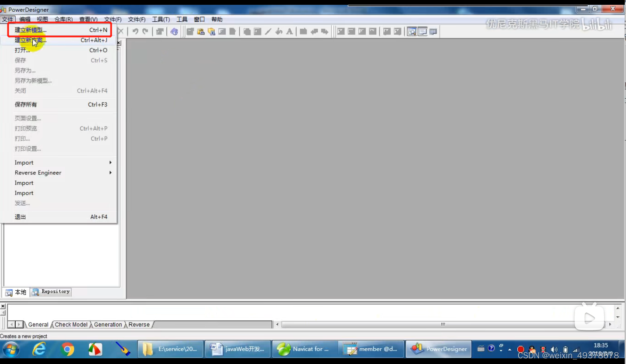The image size is (626, 364).
Task: Click the PowerDesigner taskbar button
Action: pos(439,349)
